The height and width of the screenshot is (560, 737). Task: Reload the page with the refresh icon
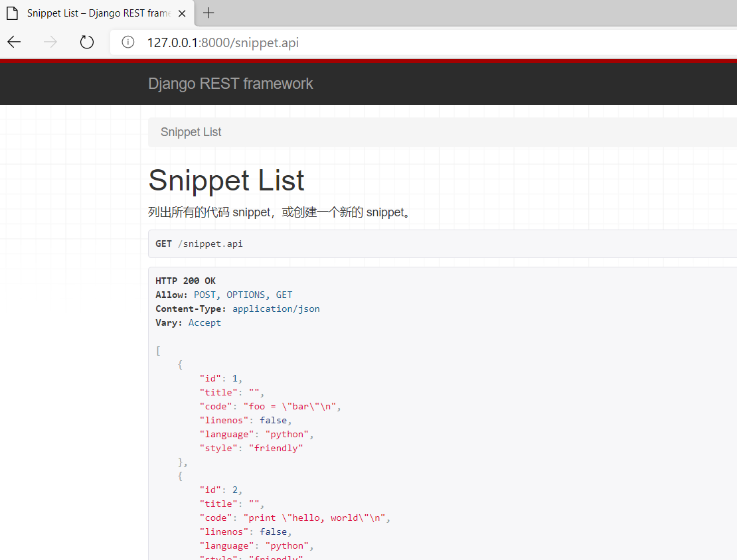(x=87, y=42)
